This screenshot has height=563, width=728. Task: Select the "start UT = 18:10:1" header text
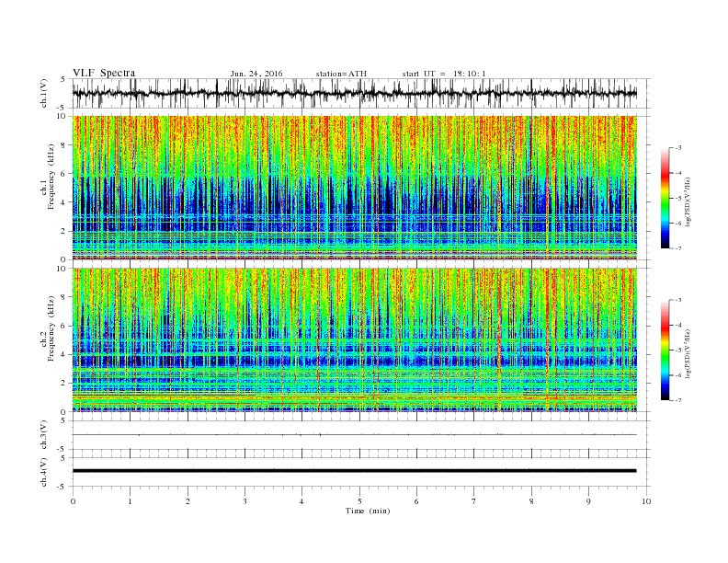(x=444, y=74)
